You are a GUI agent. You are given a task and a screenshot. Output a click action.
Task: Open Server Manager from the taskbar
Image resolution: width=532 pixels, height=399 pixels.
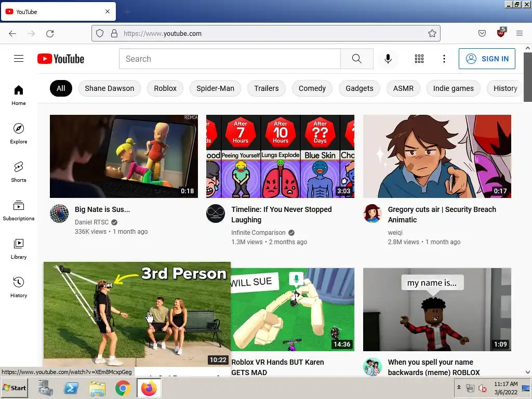pos(46,388)
